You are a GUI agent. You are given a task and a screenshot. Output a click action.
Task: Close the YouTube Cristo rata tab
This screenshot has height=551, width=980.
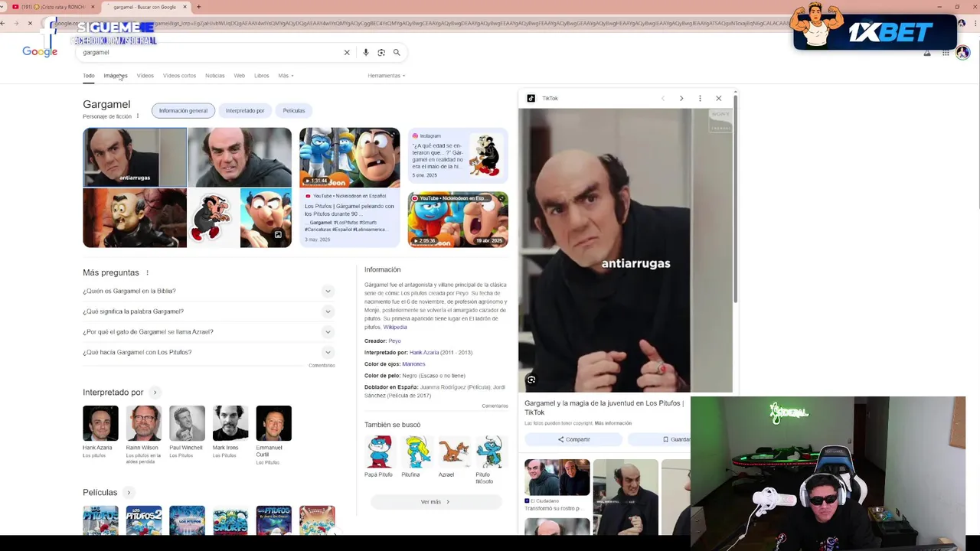click(93, 7)
